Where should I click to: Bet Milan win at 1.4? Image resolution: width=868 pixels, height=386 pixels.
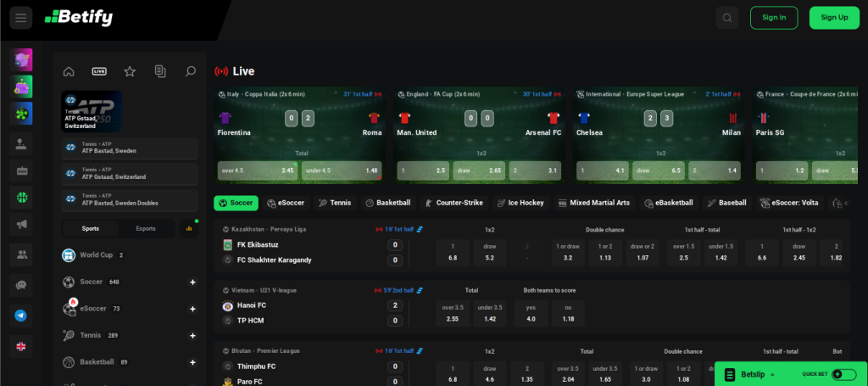(x=714, y=171)
